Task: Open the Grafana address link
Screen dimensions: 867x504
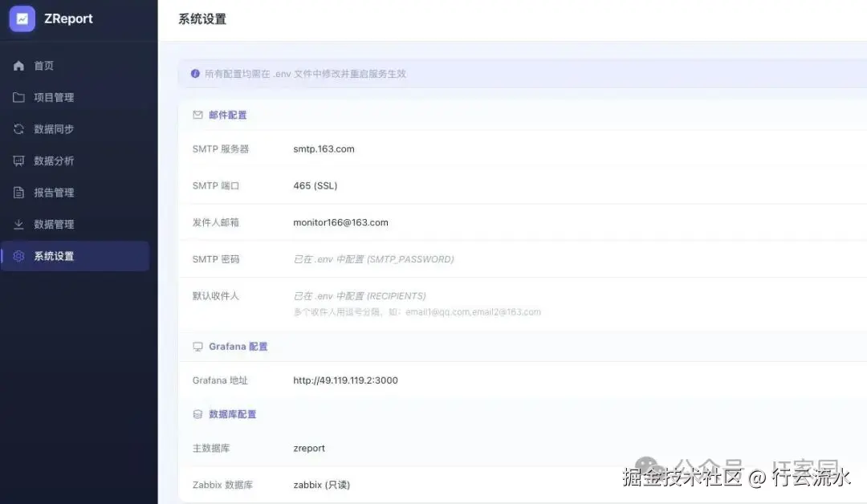Action: point(345,380)
